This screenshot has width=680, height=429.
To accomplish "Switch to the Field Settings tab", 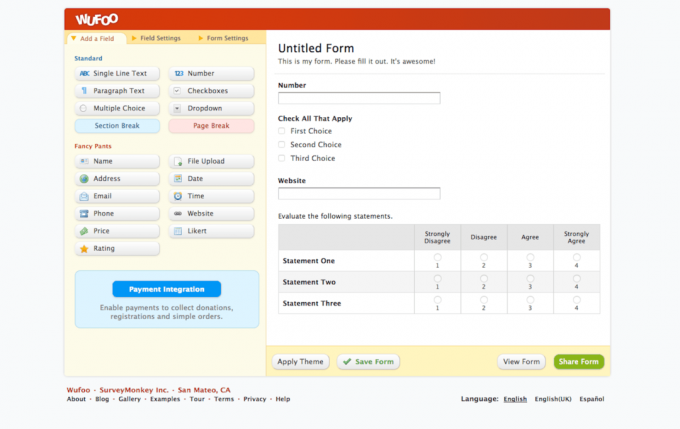I will click(156, 38).
